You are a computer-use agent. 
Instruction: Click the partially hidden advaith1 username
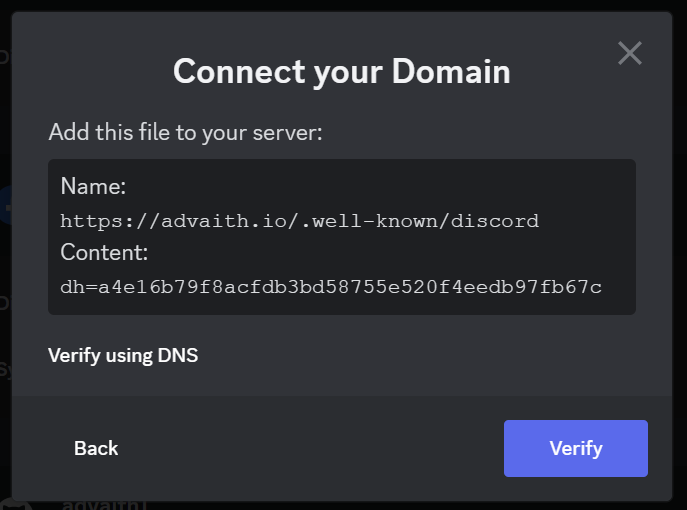(x=103, y=505)
